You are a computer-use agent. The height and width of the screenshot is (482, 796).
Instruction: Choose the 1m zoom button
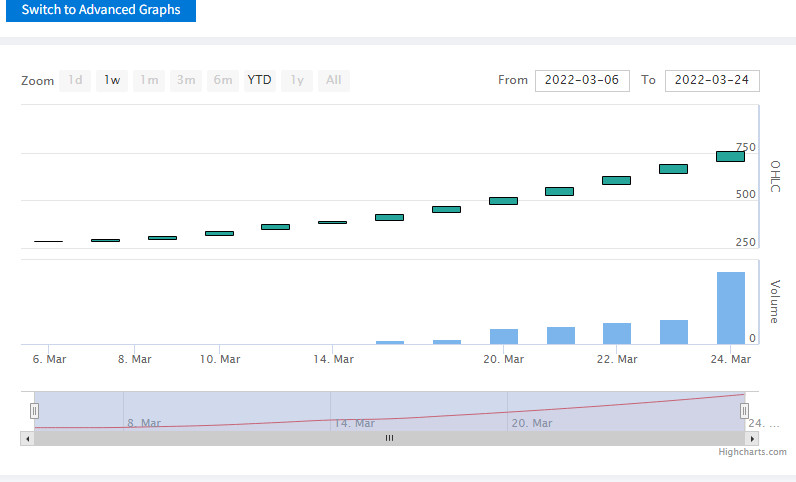149,80
